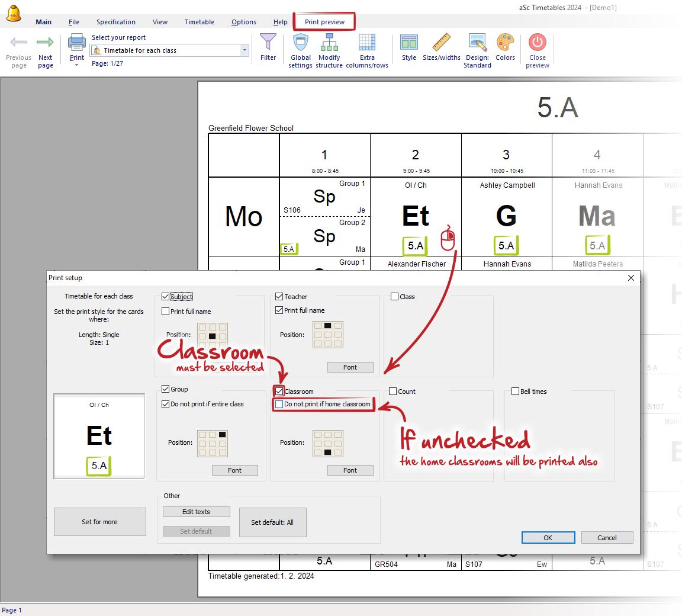This screenshot has height=616, width=682.
Task: Open the Main menu
Action: tap(43, 22)
